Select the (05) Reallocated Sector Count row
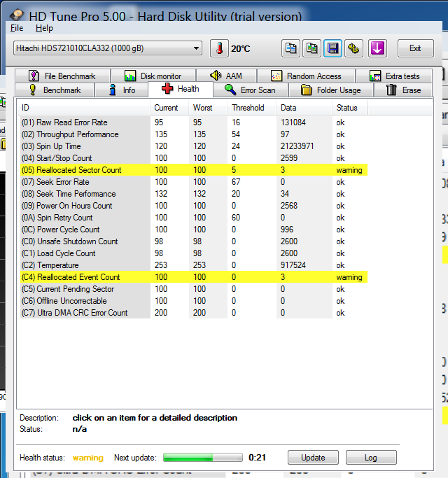Viewport: 448px width, 478px height. pyautogui.click(x=194, y=170)
